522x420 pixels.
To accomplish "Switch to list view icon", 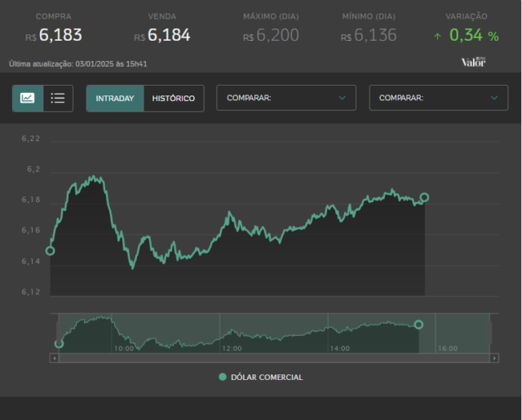I will [58, 98].
